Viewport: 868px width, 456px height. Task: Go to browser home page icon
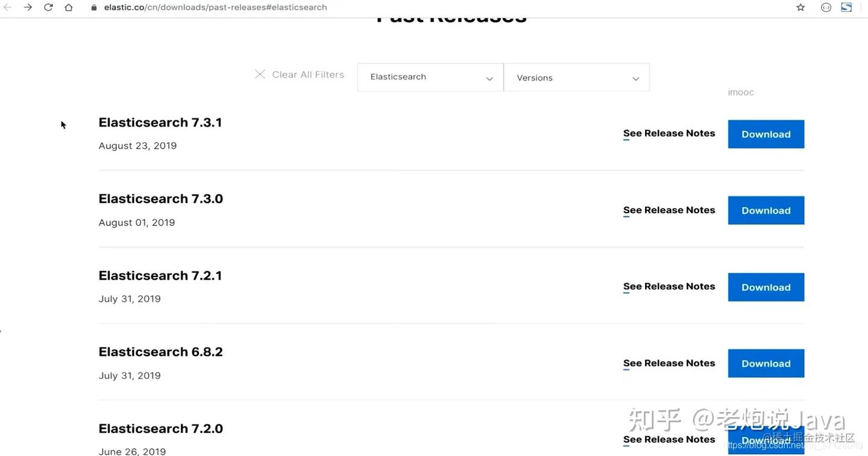pos(69,7)
